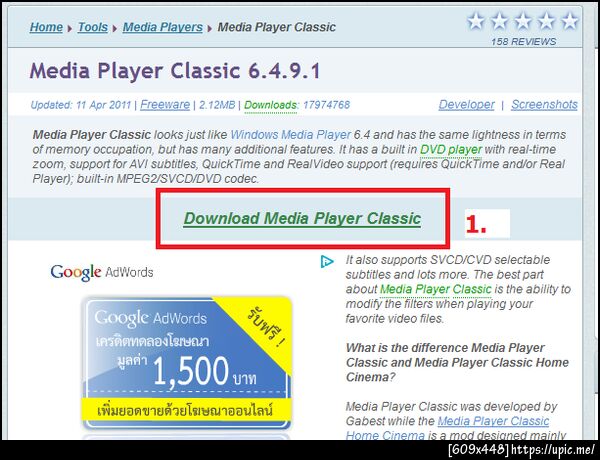Open Media Player Classic Home Cinema link
The image size is (600, 460).
pyautogui.click(x=447, y=428)
